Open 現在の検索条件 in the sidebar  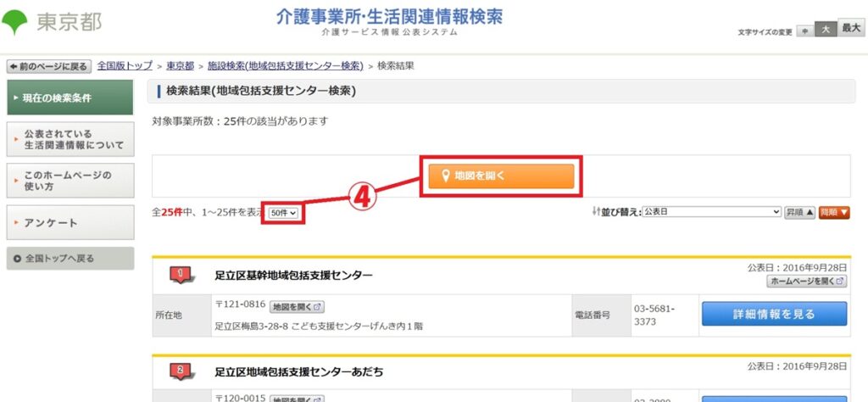pos(70,98)
